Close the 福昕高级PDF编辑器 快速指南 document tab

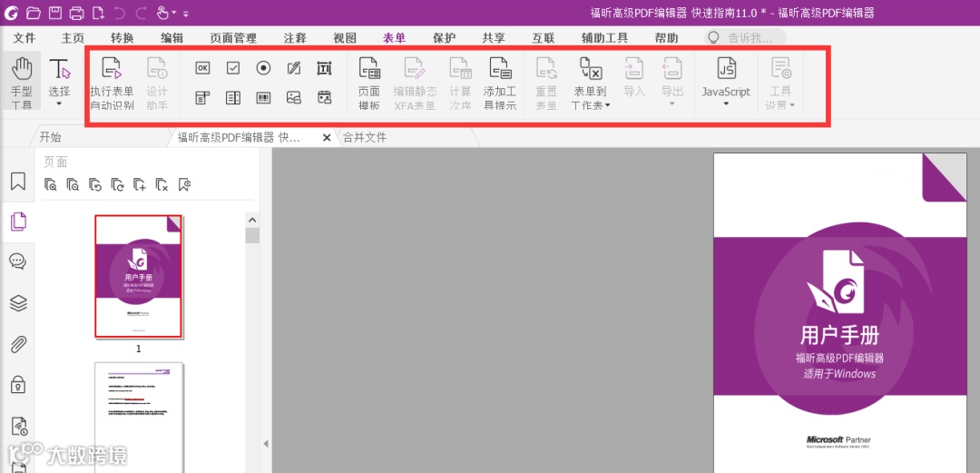click(x=327, y=138)
